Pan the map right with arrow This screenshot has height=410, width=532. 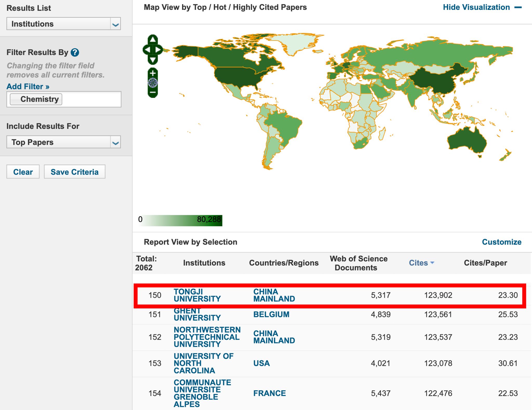(158, 49)
